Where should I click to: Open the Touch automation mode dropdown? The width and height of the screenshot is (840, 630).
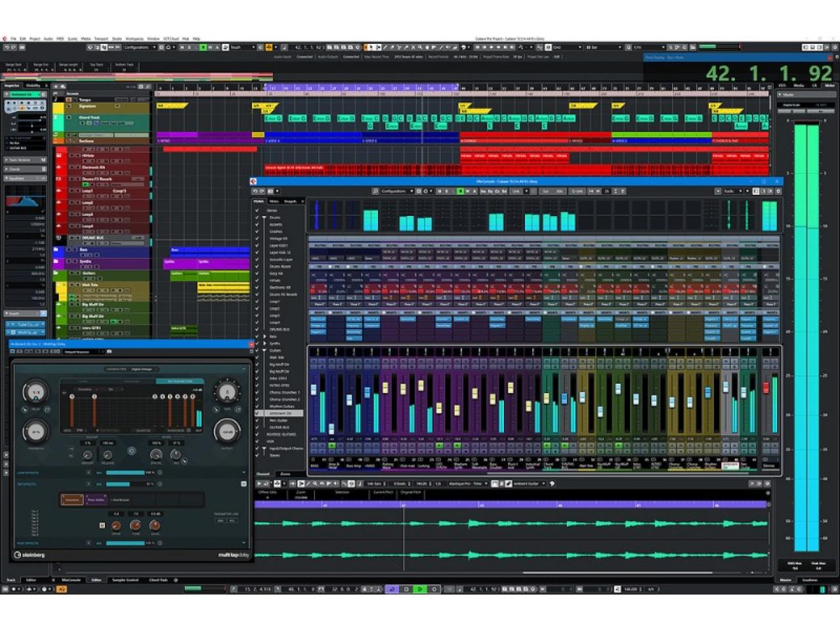point(243,47)
